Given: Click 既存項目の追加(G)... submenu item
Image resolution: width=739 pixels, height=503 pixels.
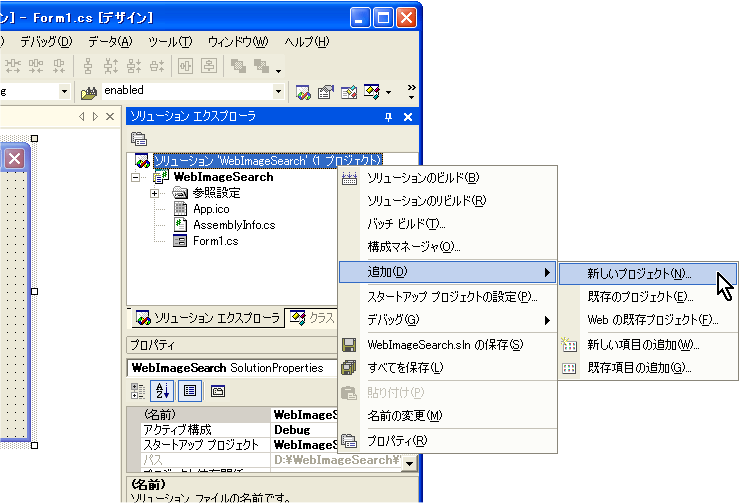Looking at the screenshot, I should pos(648,368).
